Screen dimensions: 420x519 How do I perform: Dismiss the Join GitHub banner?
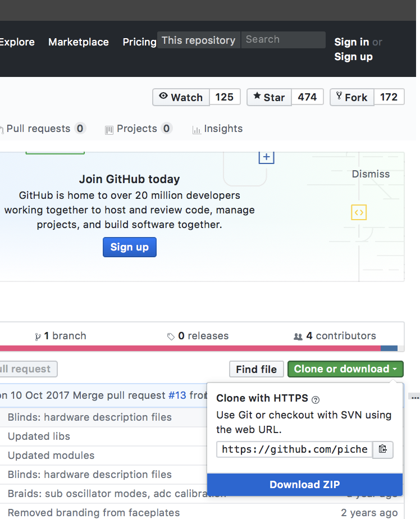click(371, 174)
